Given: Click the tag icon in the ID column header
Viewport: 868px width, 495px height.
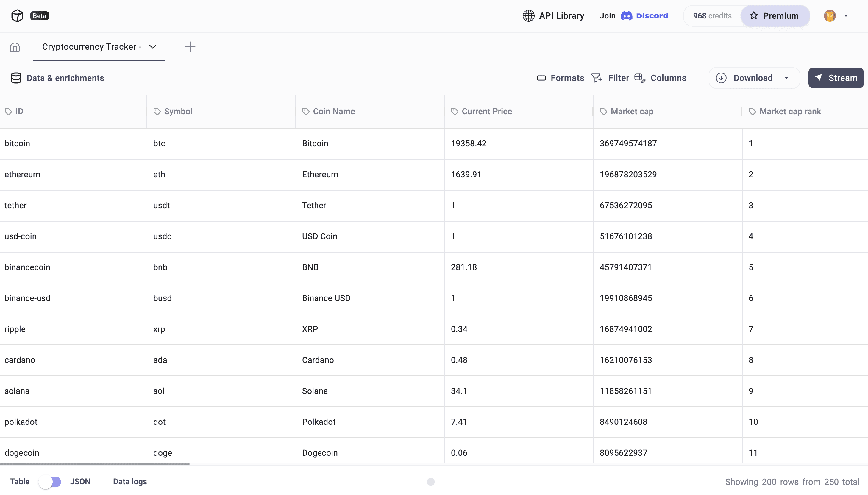Looking at the screenshot, I should tap(9, 111).
